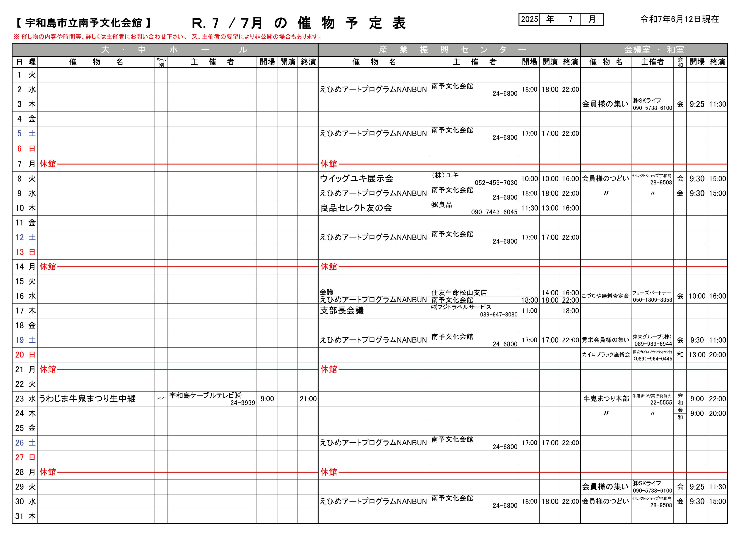
Task: Click the 令和7年6月12日現在 date text
Action: 680,19
